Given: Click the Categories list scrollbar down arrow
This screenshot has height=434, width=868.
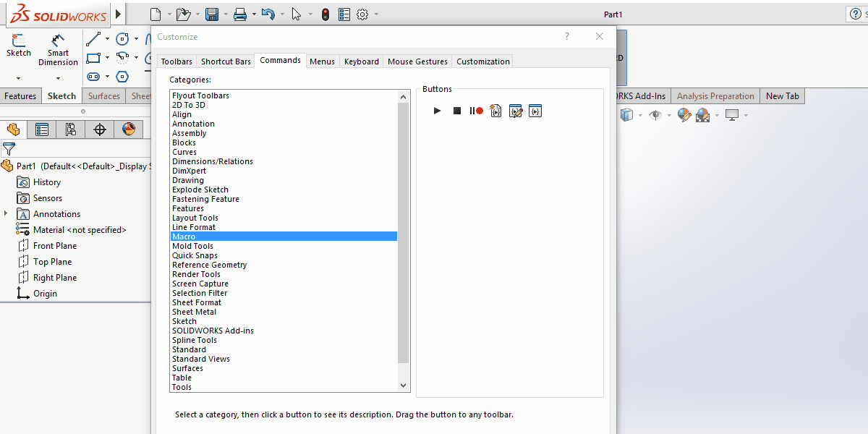Looking at the screenshot, I should click(x=404, y=386).
